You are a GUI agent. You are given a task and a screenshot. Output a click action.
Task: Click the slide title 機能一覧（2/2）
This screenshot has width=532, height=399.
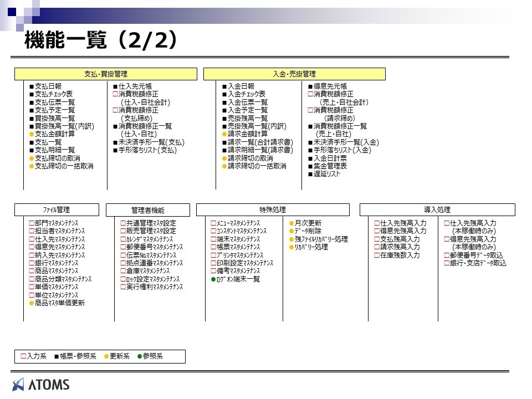point(101,40)
